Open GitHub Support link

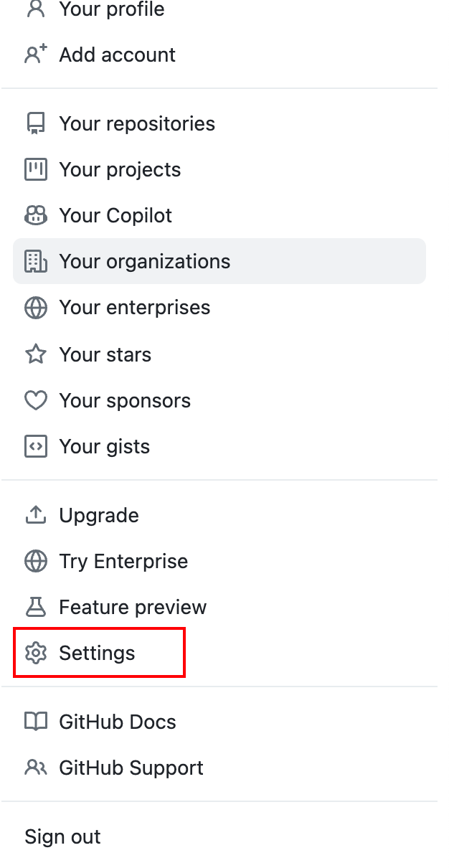point(219,768)
